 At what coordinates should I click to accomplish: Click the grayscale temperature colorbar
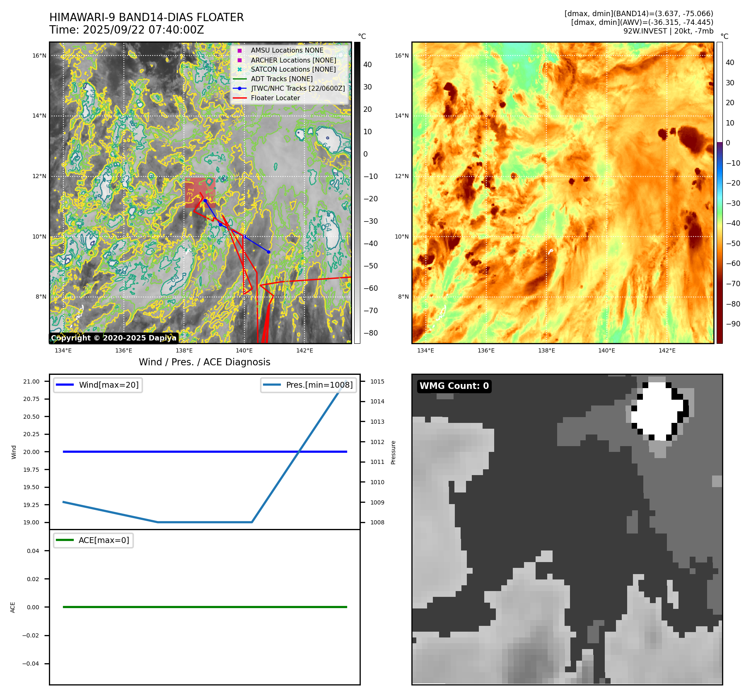pos(357,193)
